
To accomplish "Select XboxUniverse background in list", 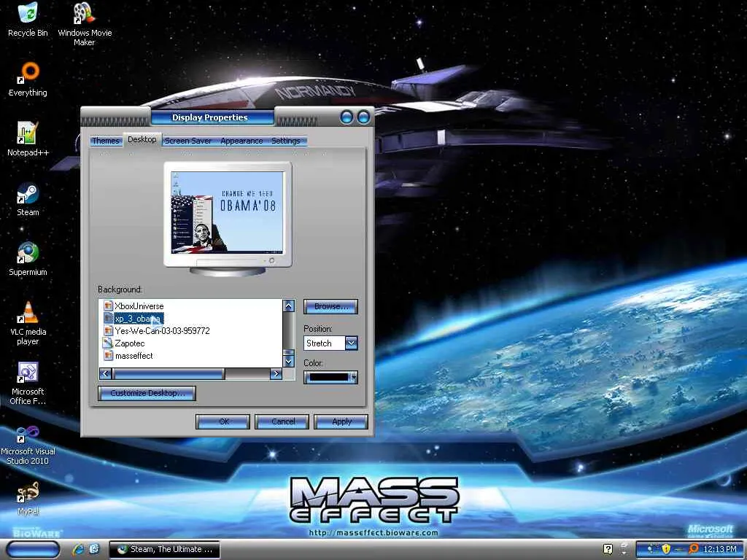I will (139, 306).
